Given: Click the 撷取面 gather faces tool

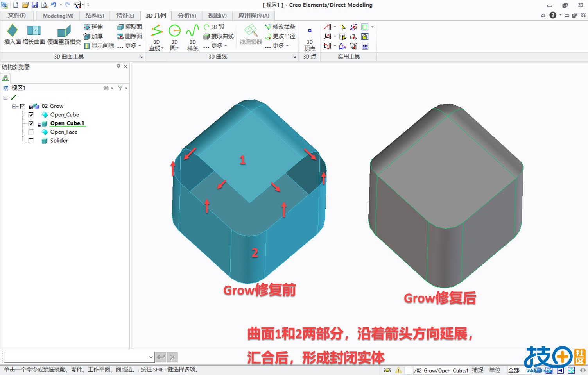Looking at the screenshot, I should pos(129,27).
